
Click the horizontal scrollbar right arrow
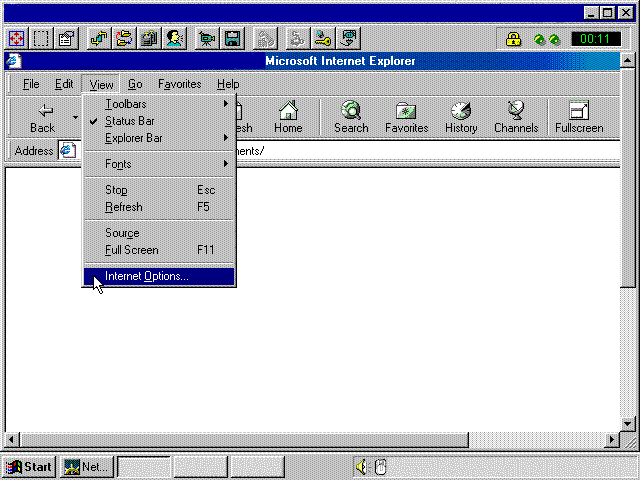click(x=612, y=440)
